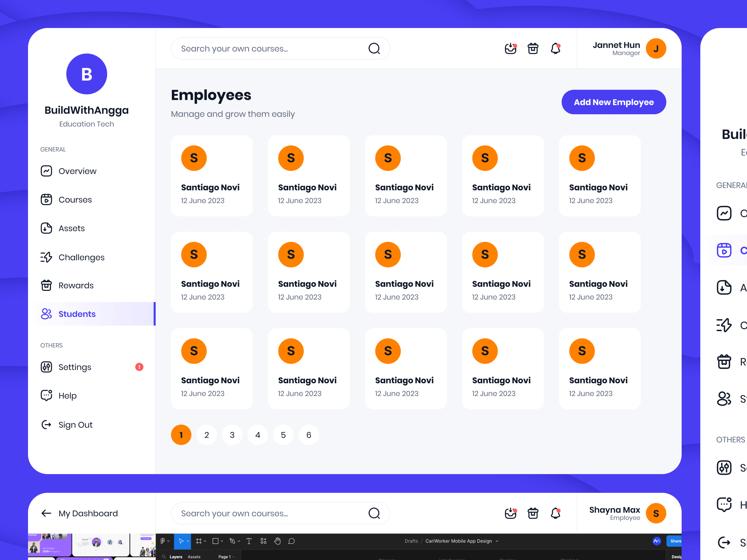Select the Figma Pen tool
Screen dimensions: 747x560
(x=232, y=541)
